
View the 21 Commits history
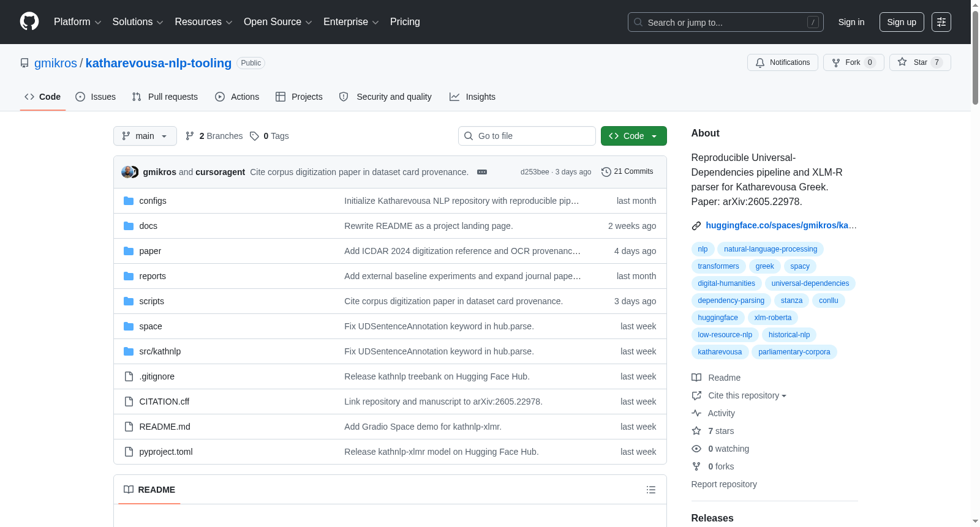pos(627,172)
